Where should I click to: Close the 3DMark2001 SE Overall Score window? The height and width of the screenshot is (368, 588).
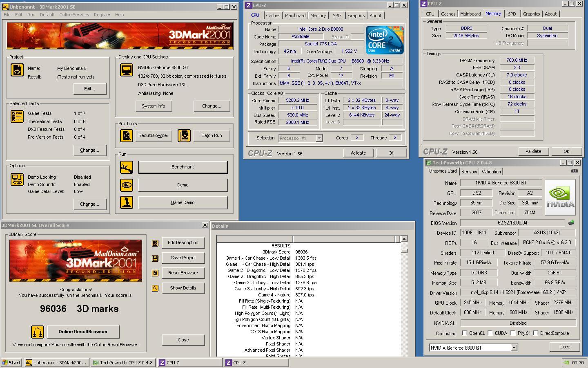[x=205, y=225]
